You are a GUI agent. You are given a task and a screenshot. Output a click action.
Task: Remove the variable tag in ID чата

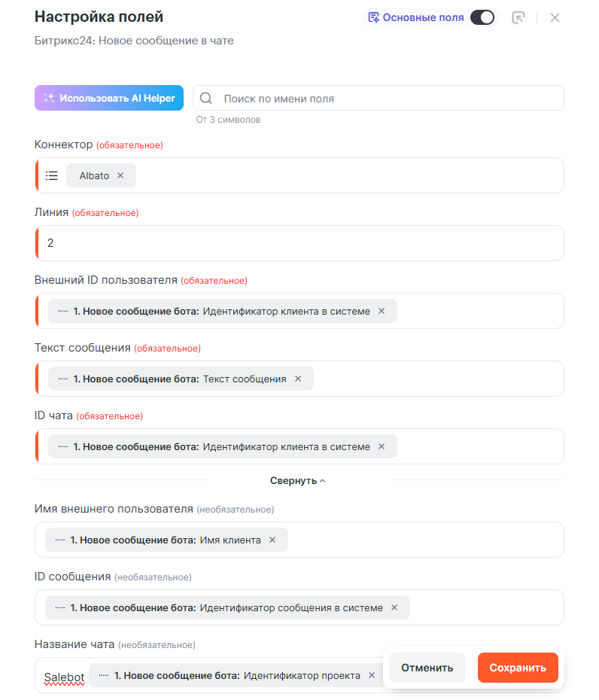[x=382, y=446]
